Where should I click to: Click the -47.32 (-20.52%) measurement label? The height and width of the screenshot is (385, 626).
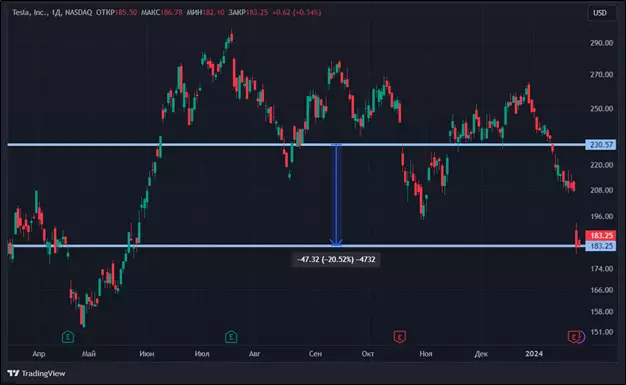point(336,260)
